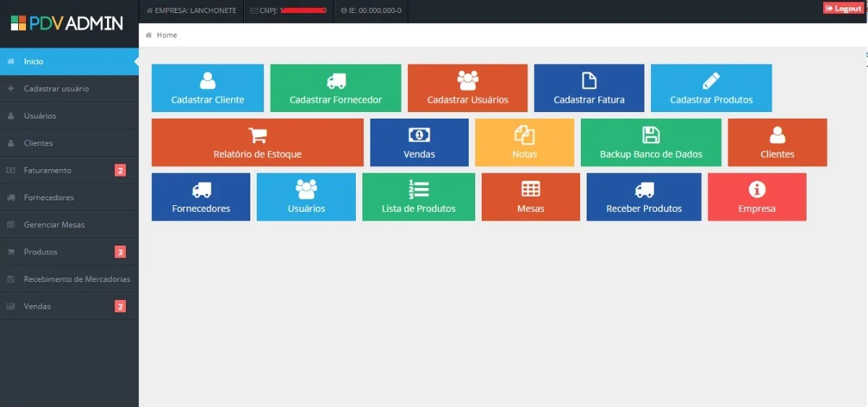Image resolution: width=868 pixels, height=407 pixels.
Task: Click IE: 00.000.000-0 in the top bar
Action: click(371, 11)
